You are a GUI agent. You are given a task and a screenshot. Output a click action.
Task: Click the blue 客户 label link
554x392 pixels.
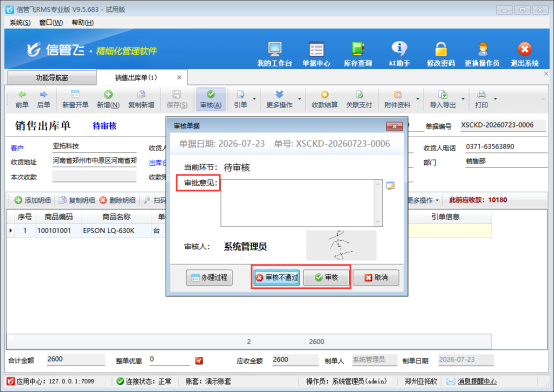pyautogui.click(x=17, y=148)
